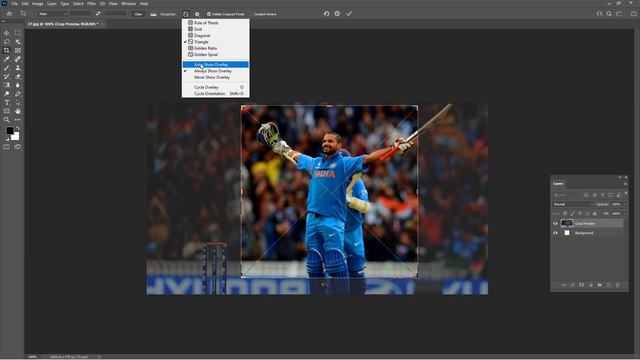Select Never Show Overlay
This screenshot has width=640, height=360.
click(215, 77)
